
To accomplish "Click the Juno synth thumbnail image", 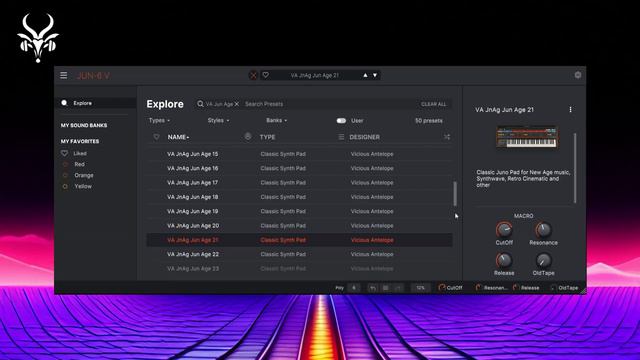I will click(x=527, y=137).
